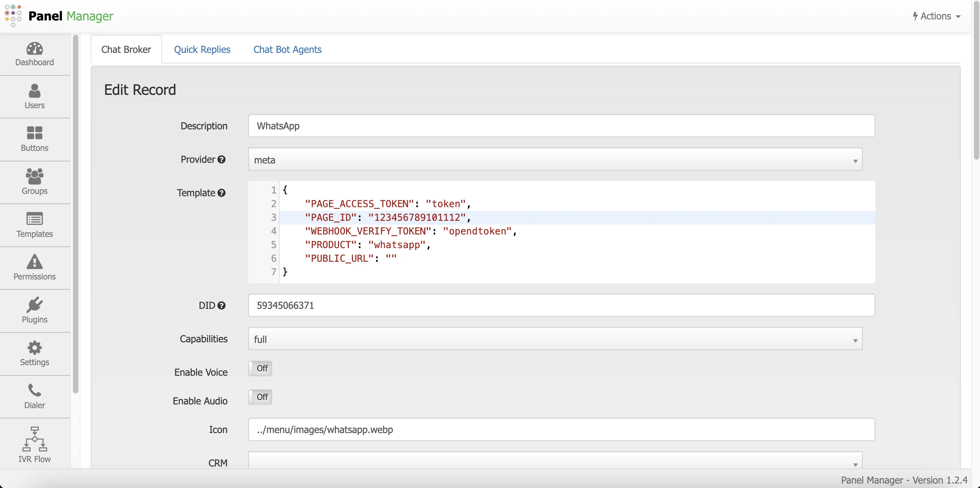Toggle the Enable Audio switch
Viewport: 980px width, 488px height.
[x=260, y=397]
